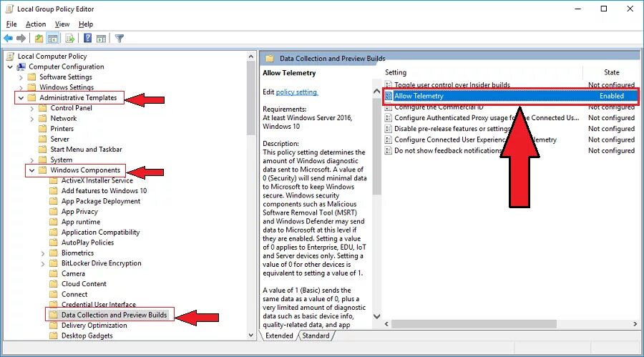Click the tree pane vertical scrollbar thumb
The height and width of the screenshot is (357, 644).
click(x=251, y=98)
